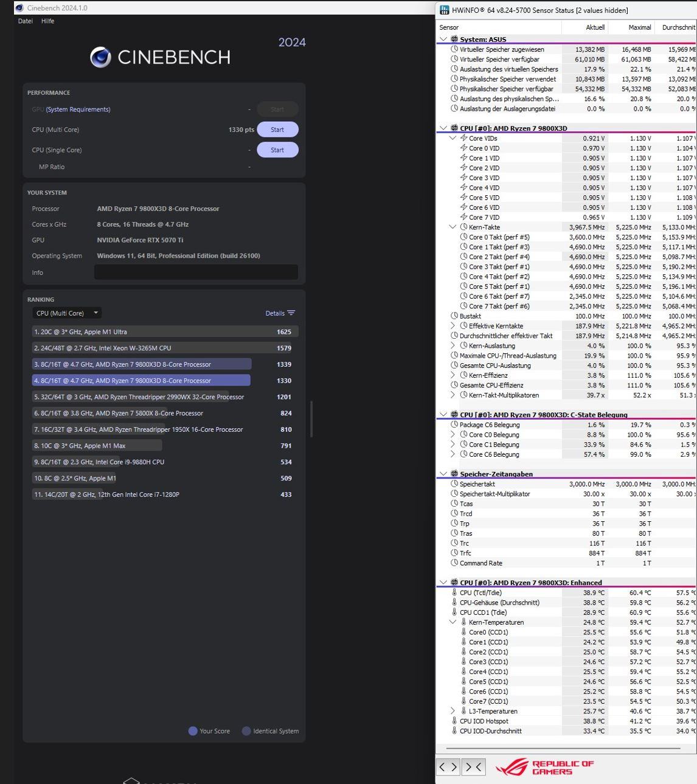Expand the L3-Temperaturen node
The image size is (697, 784).
coord(453,711)
